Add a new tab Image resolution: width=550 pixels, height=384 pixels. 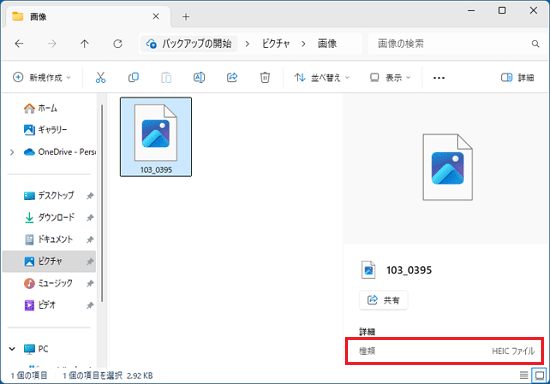(186, 16)
